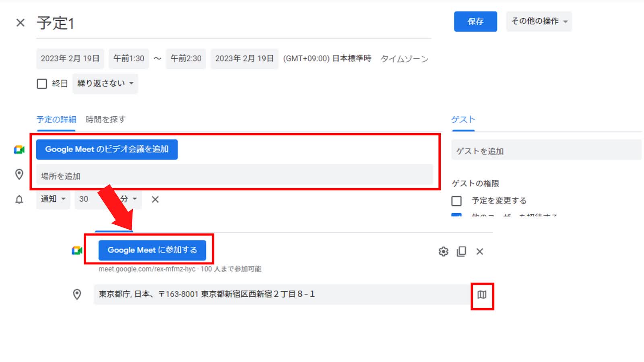Open the 通知 notification type dropdown
This screenshot has width=644, height=362.
(x=53, y=199)
